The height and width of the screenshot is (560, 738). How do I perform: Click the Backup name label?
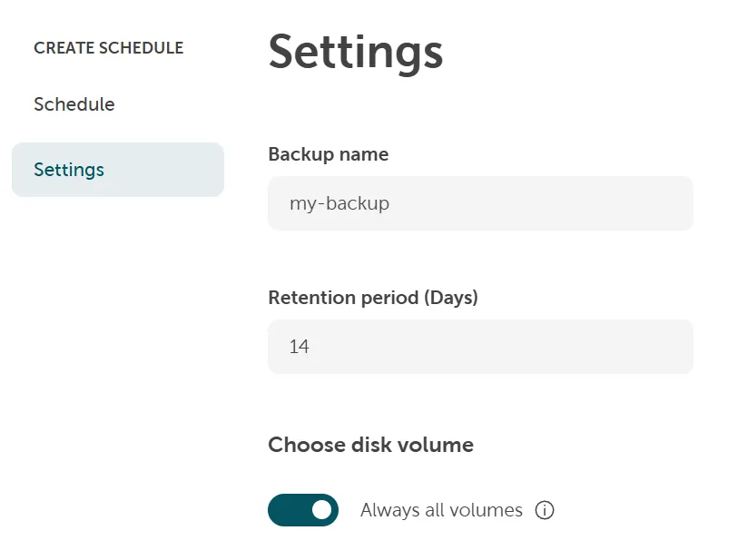click(328, 154)
